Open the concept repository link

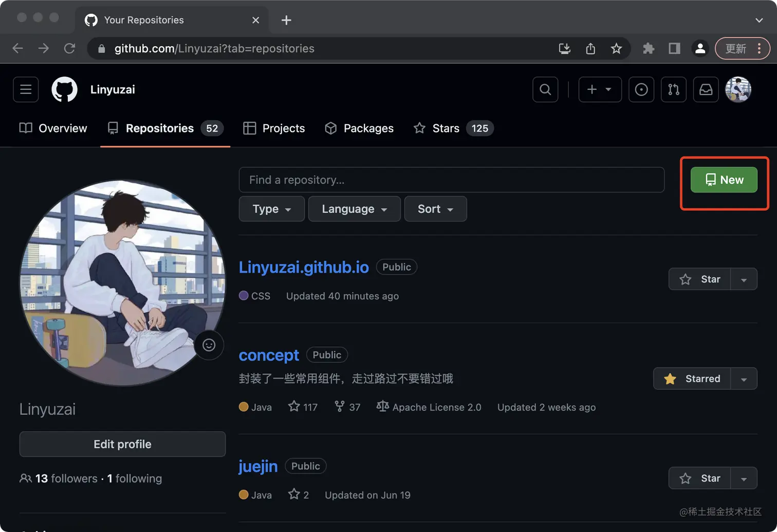269,355
